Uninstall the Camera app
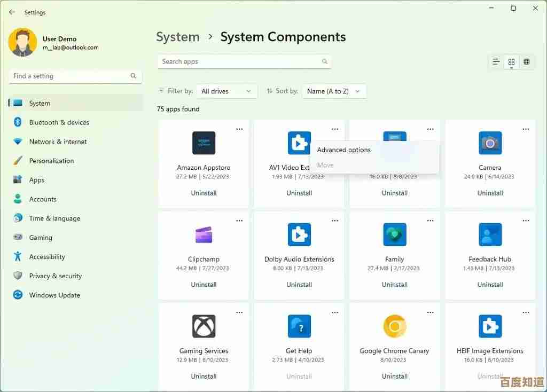The width and height of the screenshot is (547, 392). (490, 193)
